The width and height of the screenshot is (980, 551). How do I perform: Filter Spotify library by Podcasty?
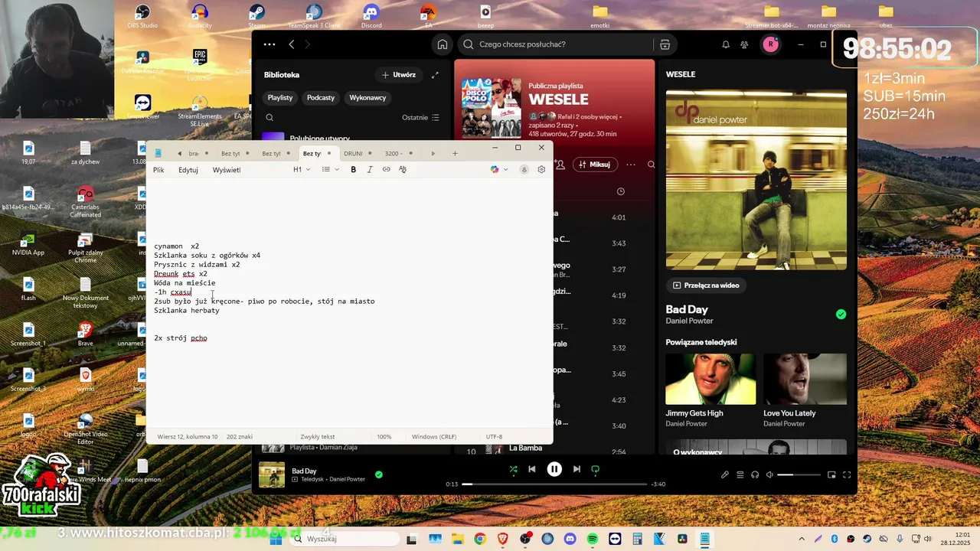click(321, 98)
